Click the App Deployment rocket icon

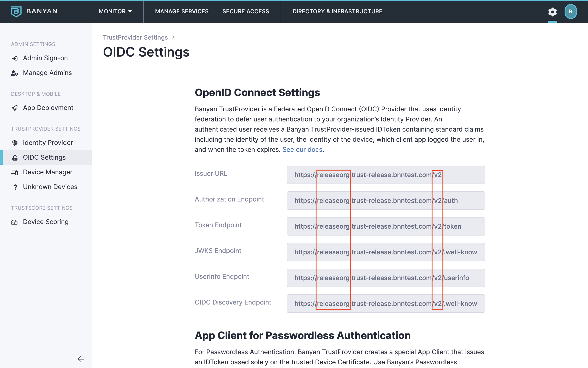click(x=14, y=108)
